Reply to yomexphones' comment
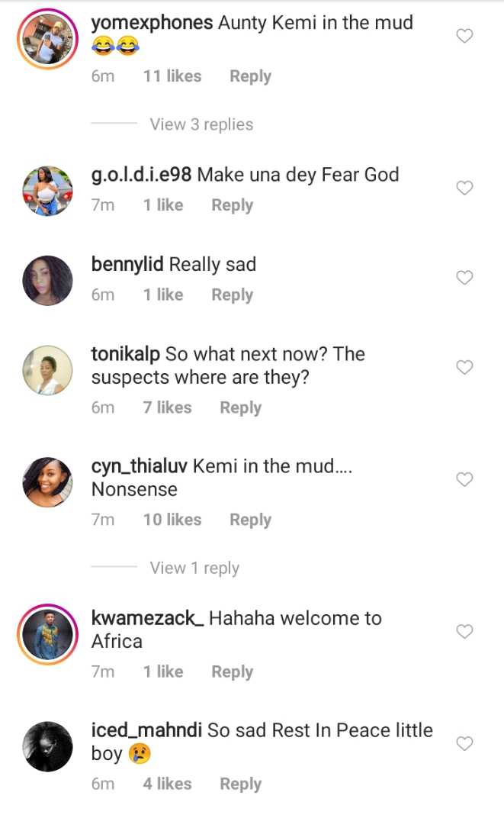 [x=250, y=76]
